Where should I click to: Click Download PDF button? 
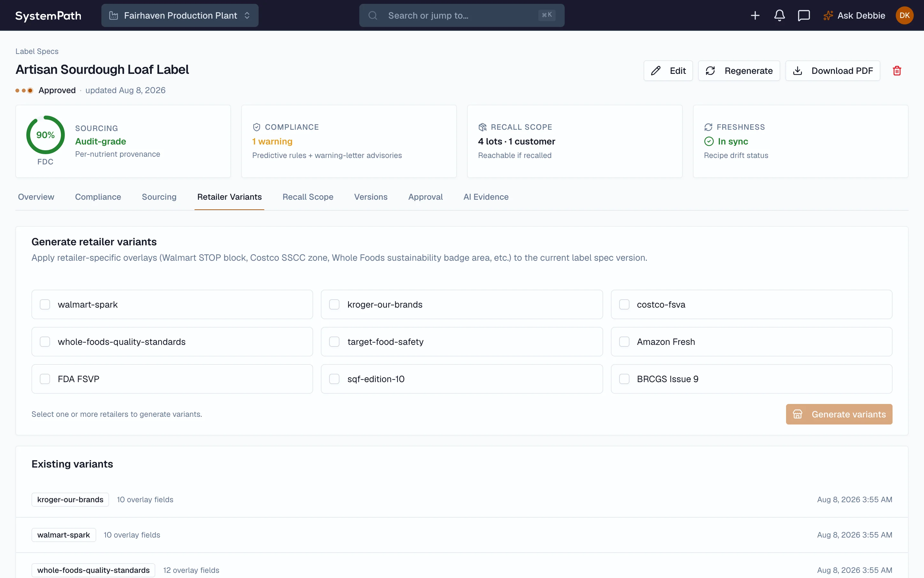tap(832, 71)
